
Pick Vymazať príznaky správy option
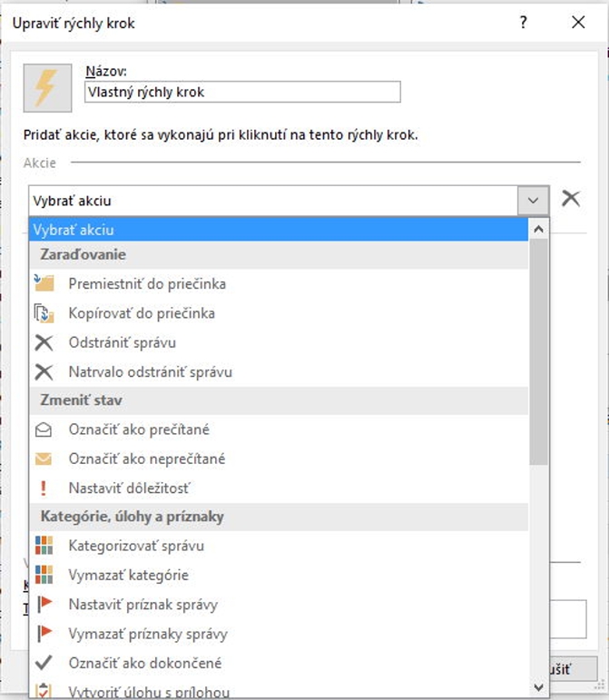[x=148, y=634]
